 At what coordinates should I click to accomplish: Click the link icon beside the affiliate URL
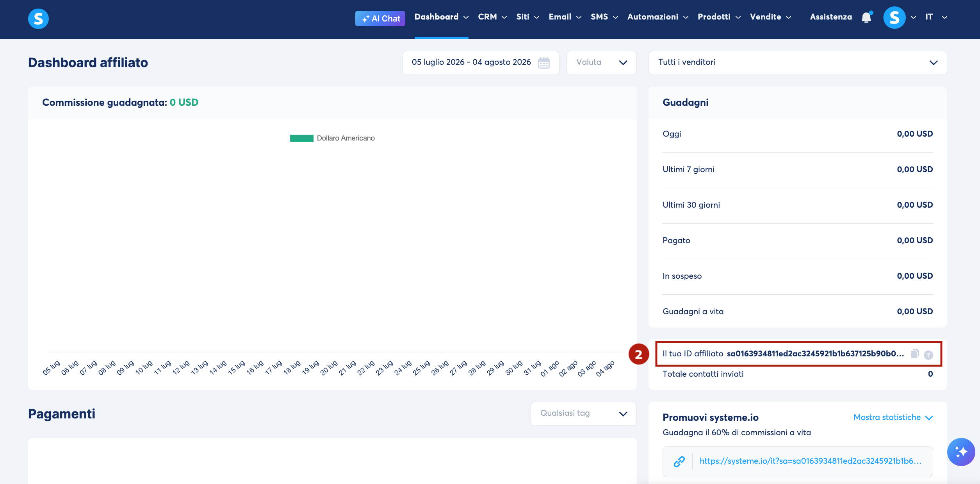(x=679, y=461)
